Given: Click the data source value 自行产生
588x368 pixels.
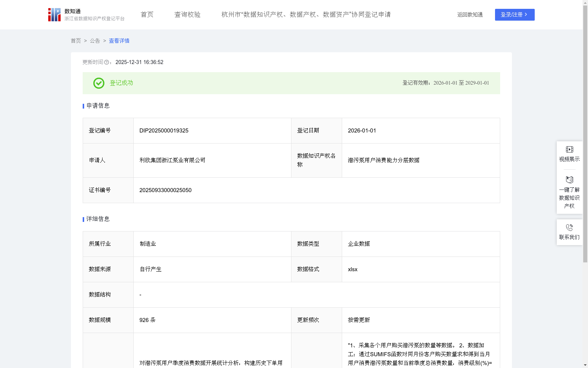Looking at the screenshot, I should (x=150, y=269).
